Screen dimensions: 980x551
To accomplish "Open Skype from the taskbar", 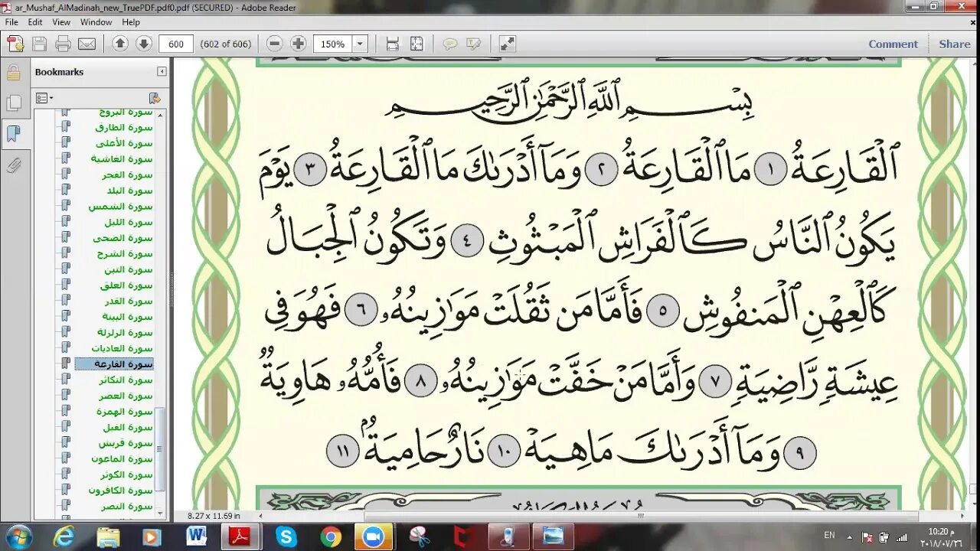I will point(286,536).
